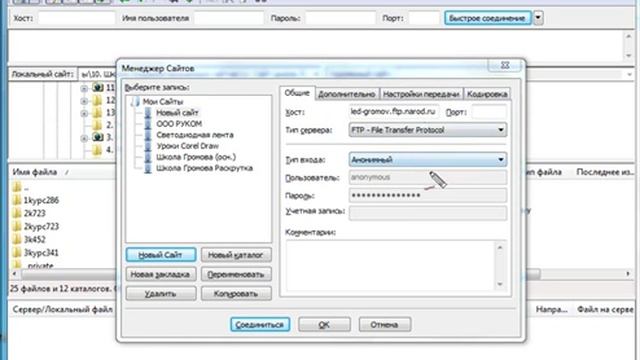Click the Соединиться button
Screen dimensions: 640x360
260,324
